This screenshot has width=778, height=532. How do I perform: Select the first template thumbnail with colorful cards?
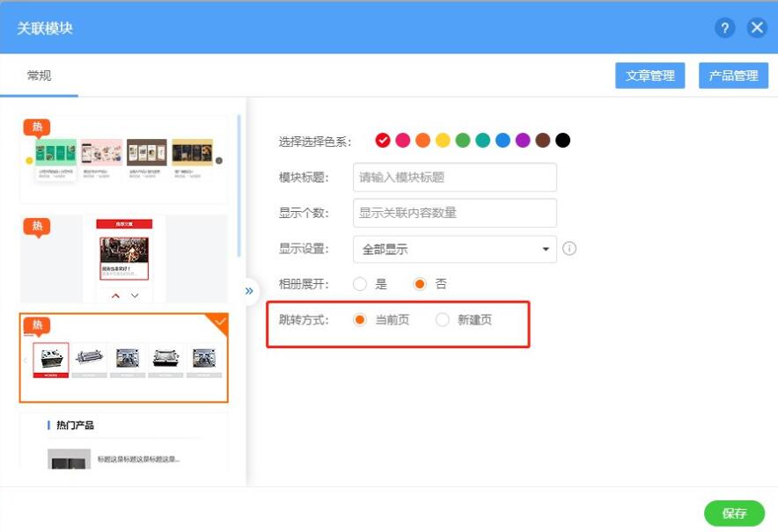click(123, 158)
